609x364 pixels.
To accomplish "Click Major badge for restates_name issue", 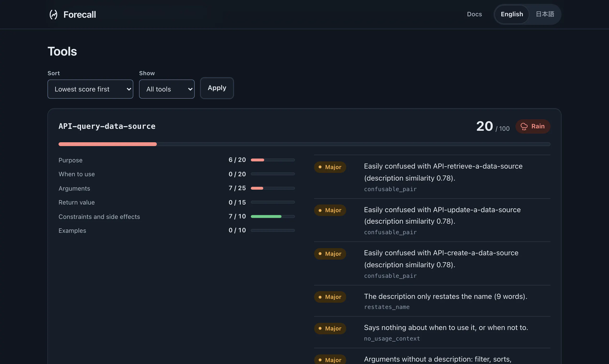I will (x=330, y=297).
